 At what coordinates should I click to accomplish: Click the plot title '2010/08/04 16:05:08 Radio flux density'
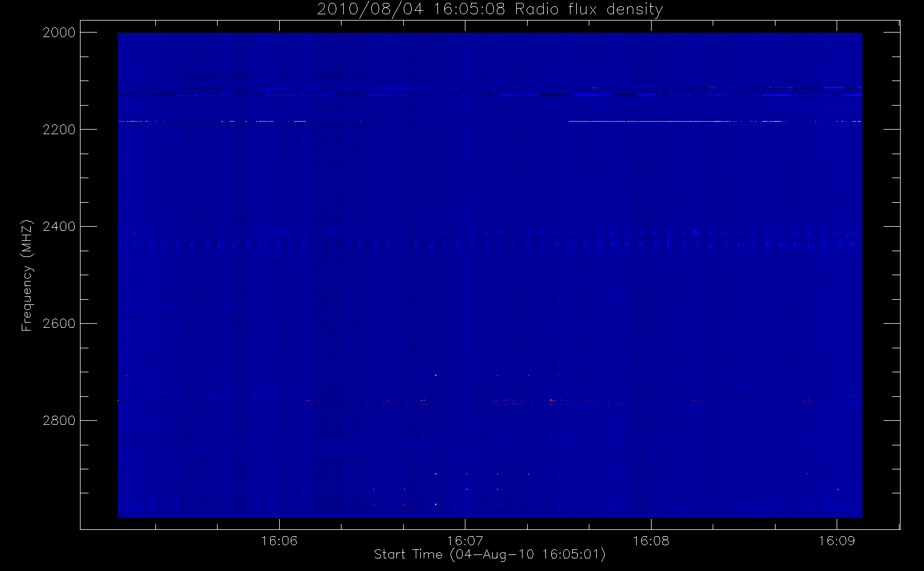[489, 10]
